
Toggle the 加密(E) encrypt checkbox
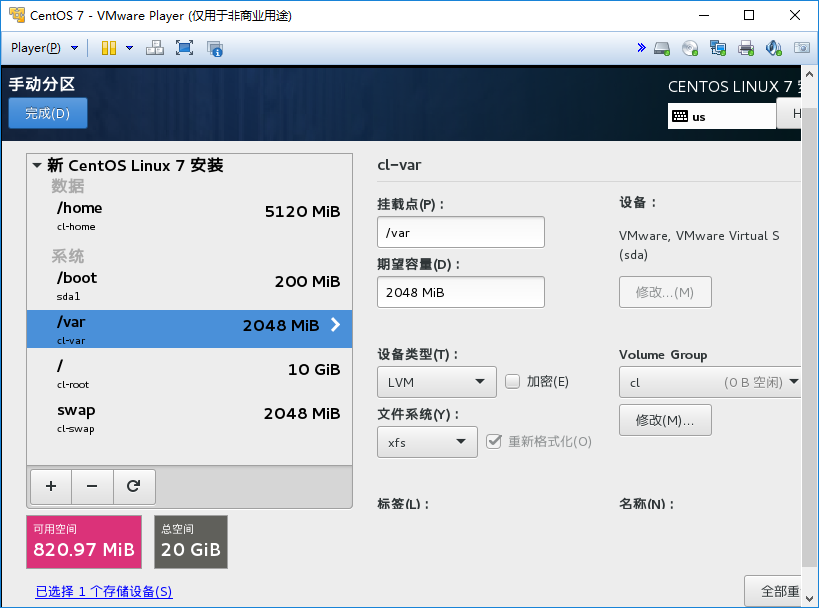tap(512, 382)
